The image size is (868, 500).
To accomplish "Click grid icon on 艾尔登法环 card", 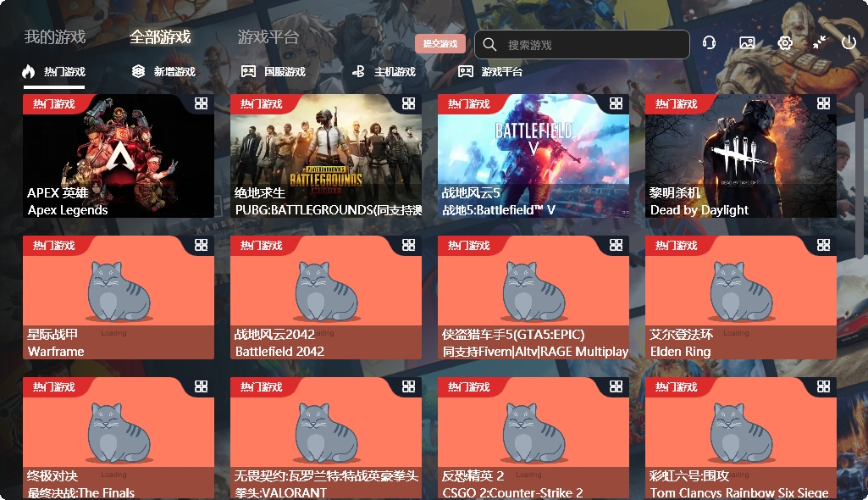I will coord(823,245).
